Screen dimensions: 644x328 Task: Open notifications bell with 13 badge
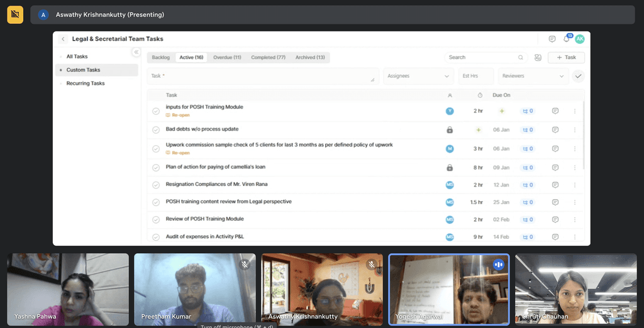coord(567,39)
